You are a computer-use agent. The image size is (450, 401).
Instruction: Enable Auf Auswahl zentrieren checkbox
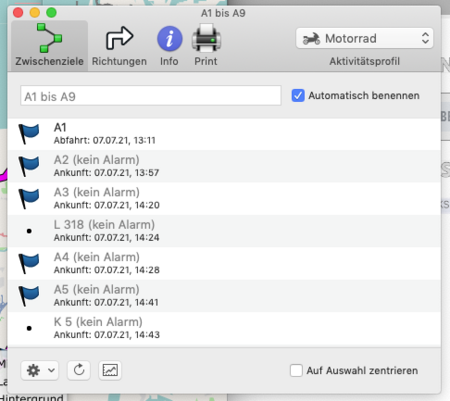(296, 370)
